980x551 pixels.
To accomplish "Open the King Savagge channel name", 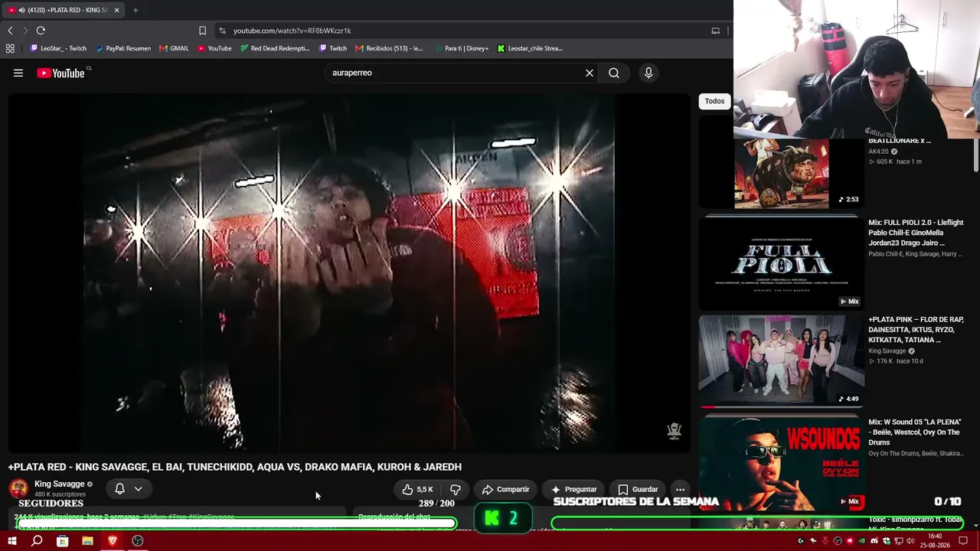I will pyautogui.click(x=59, y=484).
